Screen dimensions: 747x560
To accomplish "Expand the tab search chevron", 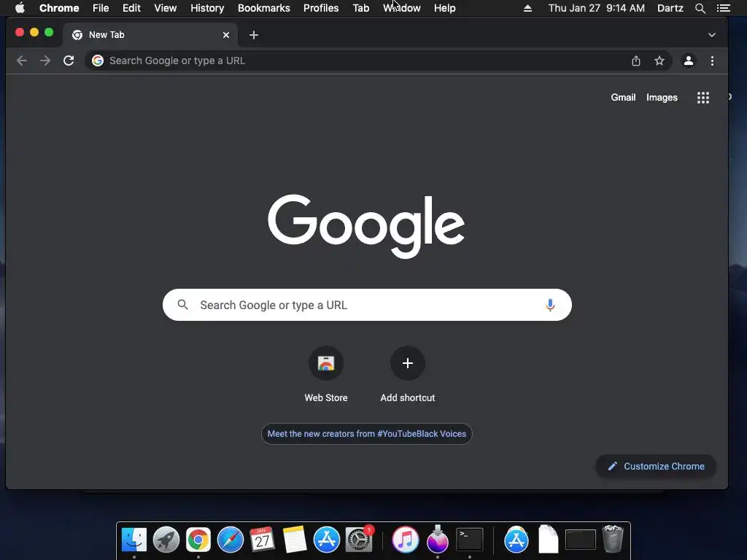I will (712, 35).
